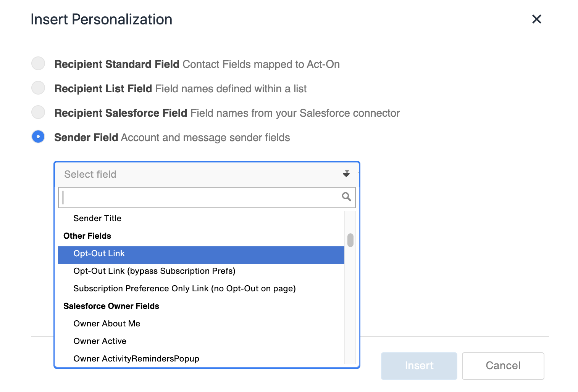Choose Owner About Me field

click(107, 323)
